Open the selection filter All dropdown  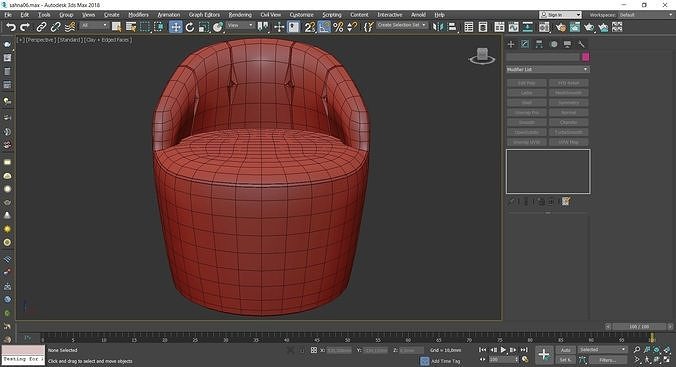click(94, 25)
